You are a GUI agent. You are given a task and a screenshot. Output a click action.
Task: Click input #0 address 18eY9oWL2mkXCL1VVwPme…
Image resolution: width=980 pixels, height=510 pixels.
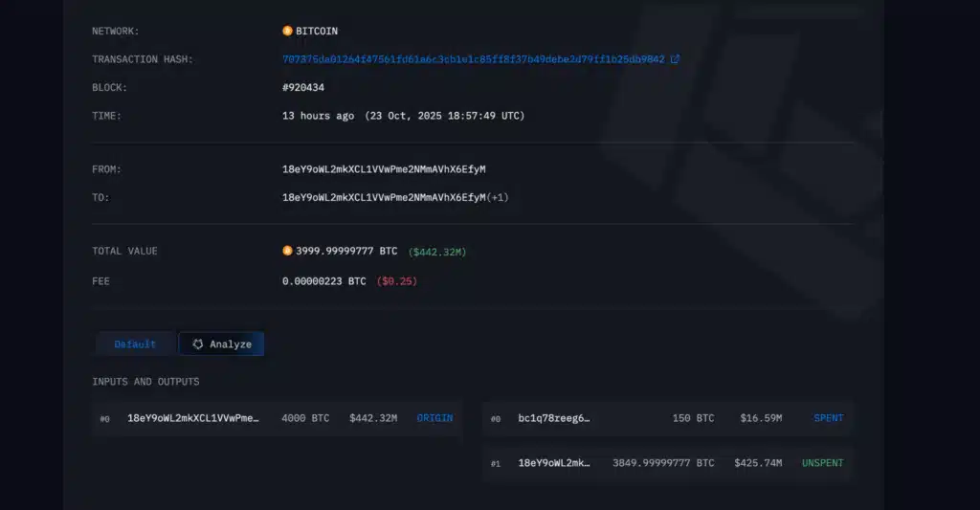(193, 418)
